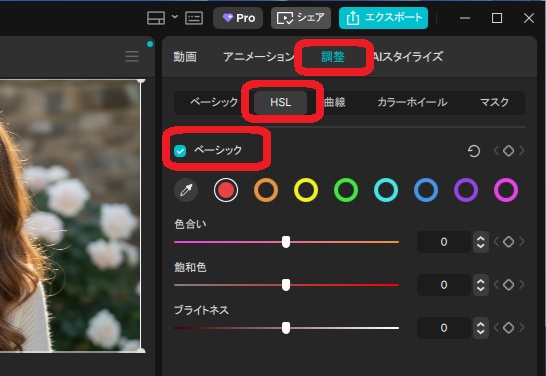Go to next keyframe in ベーシック header
546x376 pixels.
[x=522, y=151]
